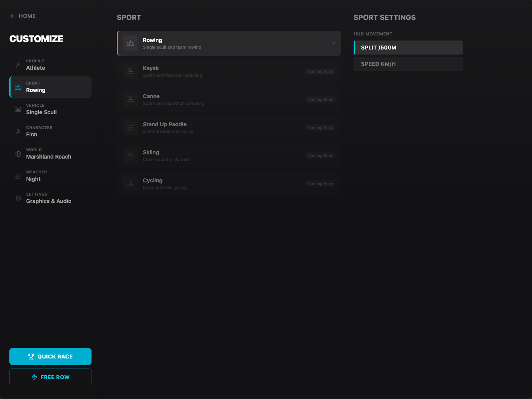Click the Settings gear icon

click(18, 198)
